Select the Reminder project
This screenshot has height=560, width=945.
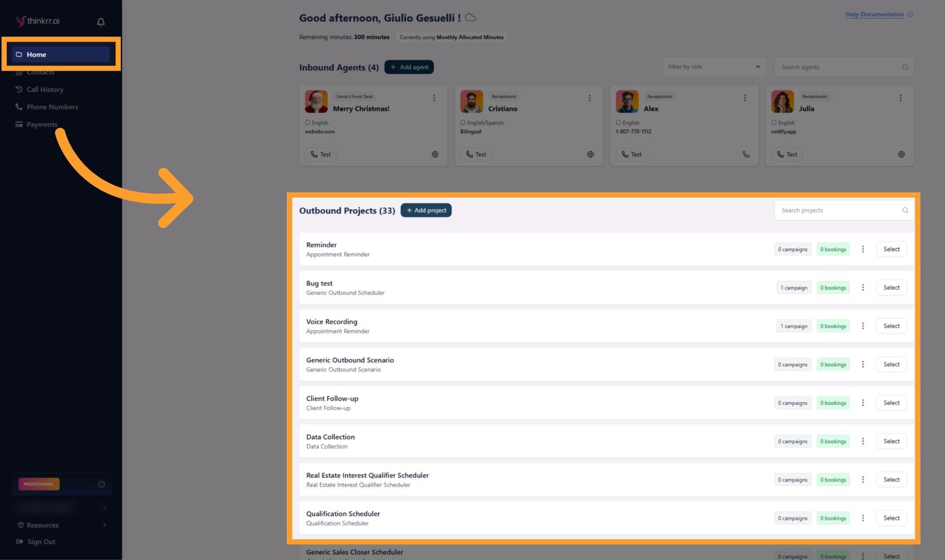click(x=892, y=249)
